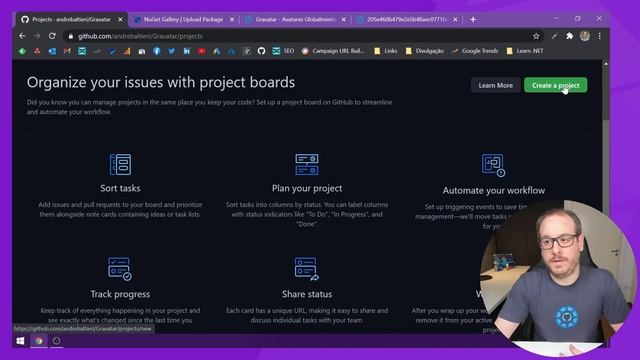Open the Facebook bookmark icon
The height and width of the screenshot is (360, 640).
(157, 51)
